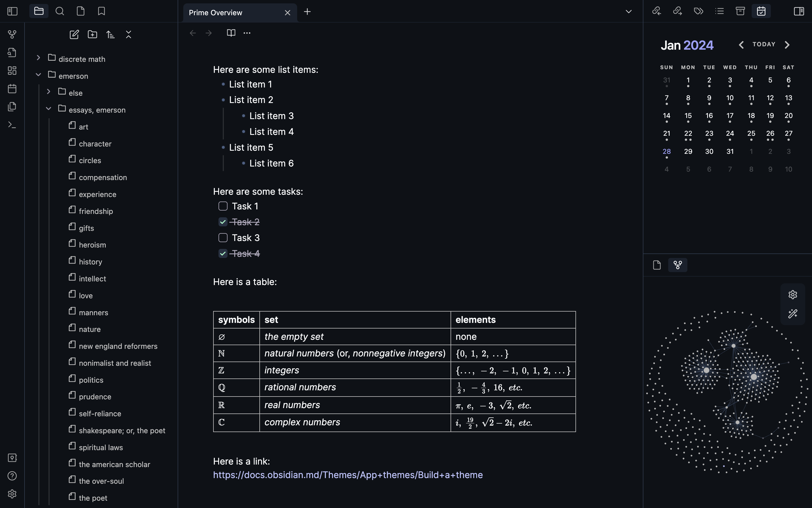Open the calendar panel tab icon
This screenshot has height=508, width=812.
(761, 11)
